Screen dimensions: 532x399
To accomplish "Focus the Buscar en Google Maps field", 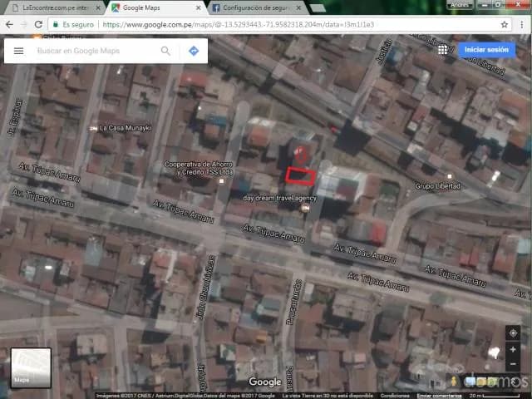I will point(95,51).
